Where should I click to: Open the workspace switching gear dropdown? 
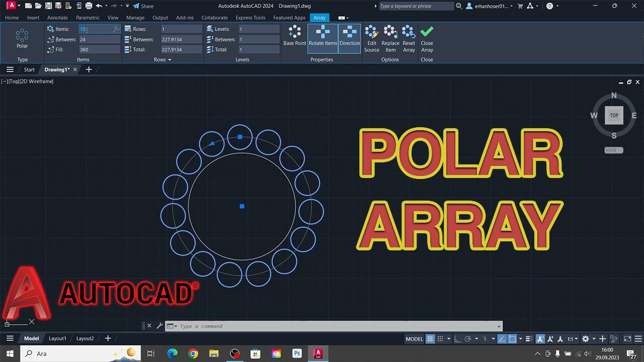(589, 339)
